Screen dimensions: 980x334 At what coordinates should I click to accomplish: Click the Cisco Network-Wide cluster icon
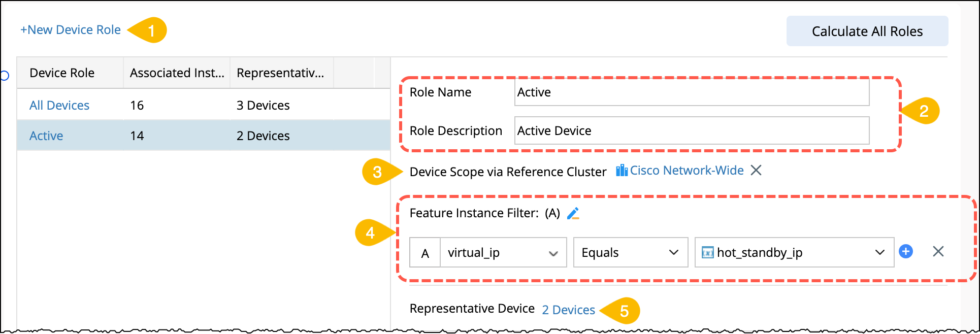[x=622, y=170]
